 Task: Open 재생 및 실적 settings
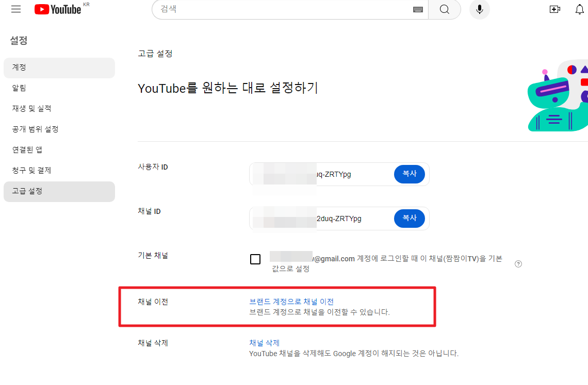point(59,109)
